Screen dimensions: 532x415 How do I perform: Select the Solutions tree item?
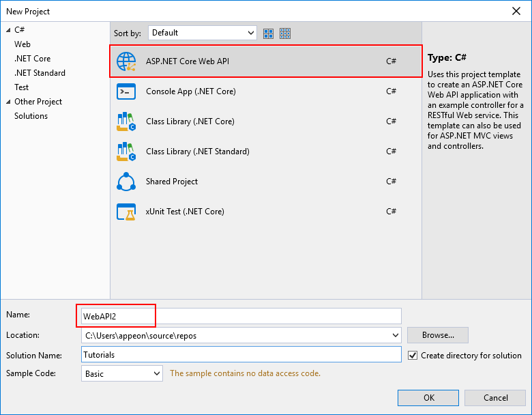(31, 116)
